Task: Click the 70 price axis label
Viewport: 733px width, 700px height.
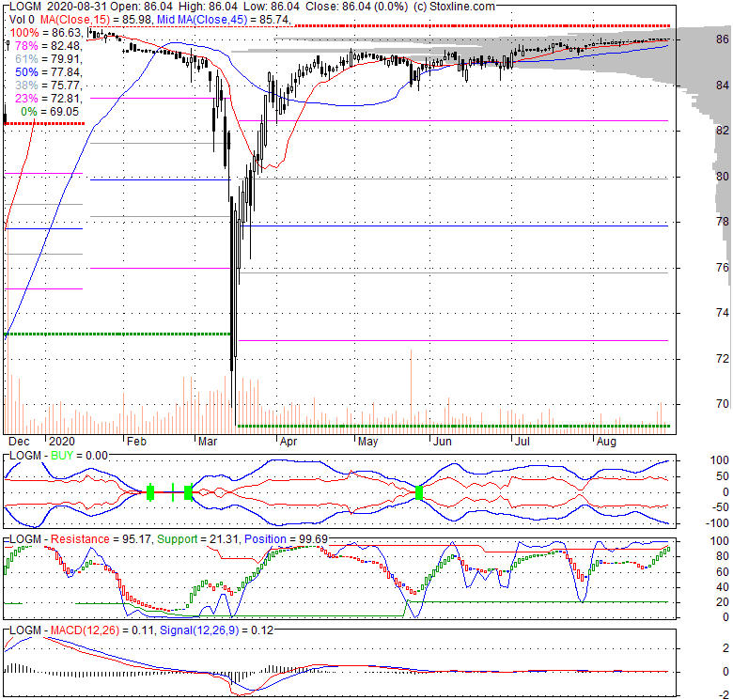Action: pyautogui.click(x=723, y=404)
